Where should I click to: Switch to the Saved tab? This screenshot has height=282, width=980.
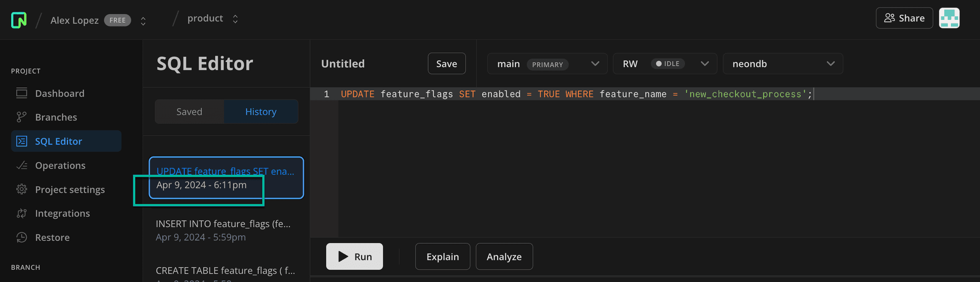pyautogui.click(x=189, y=112)
